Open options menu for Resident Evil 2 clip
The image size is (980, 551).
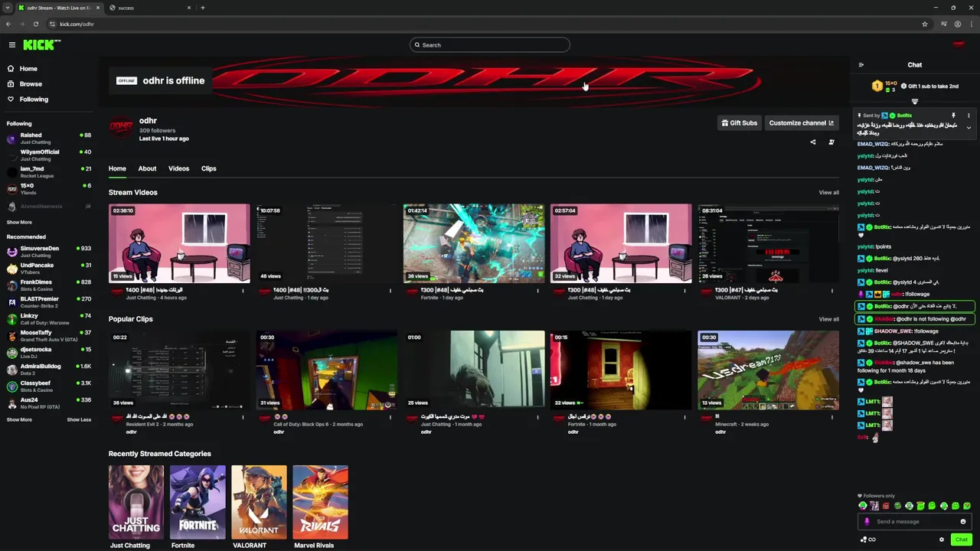(x=243, y=418)
